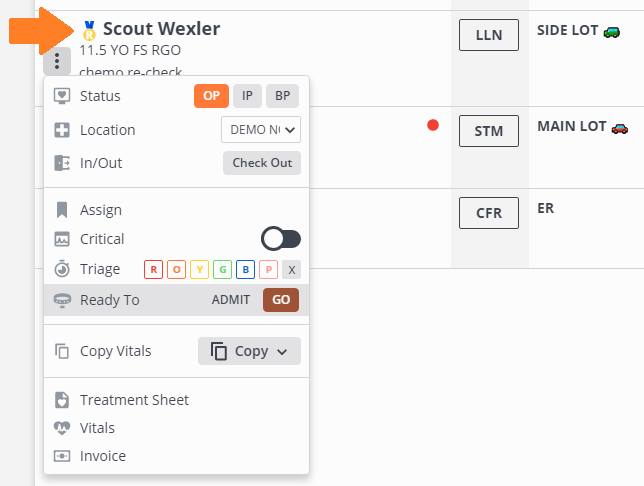Screen dimensions: 644x486
Task: Click the Location cross icon
Action: (x=62, y=130)
